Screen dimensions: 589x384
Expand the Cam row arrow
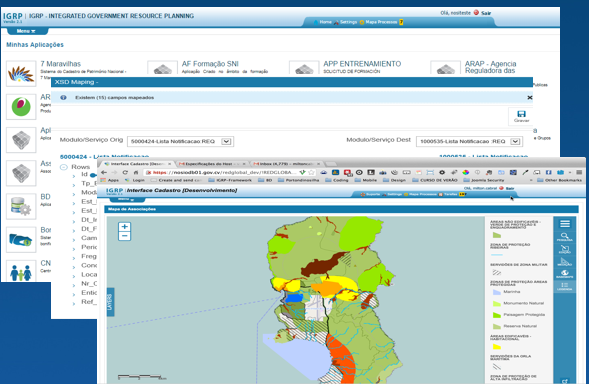click(x=74, y=239)
